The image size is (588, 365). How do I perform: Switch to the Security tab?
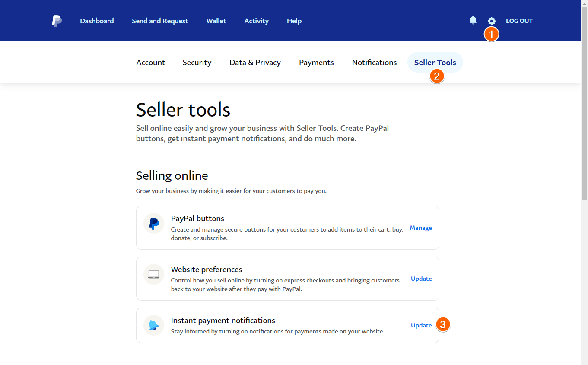(197, 63)
